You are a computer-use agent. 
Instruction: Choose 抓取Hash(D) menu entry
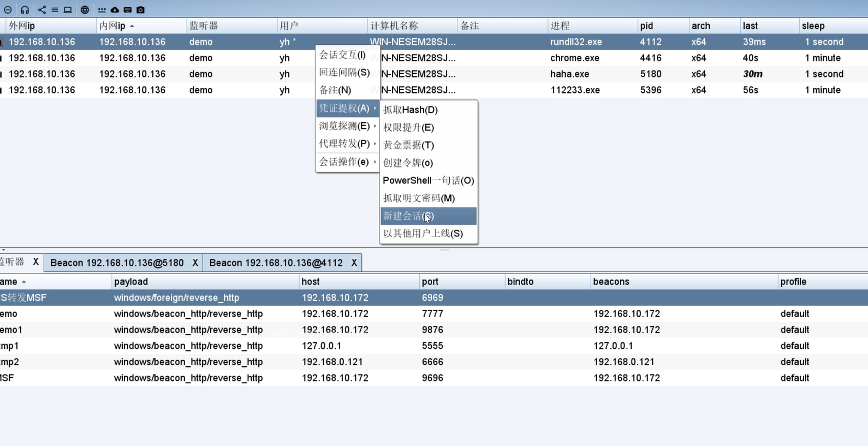tap(411, 110)
